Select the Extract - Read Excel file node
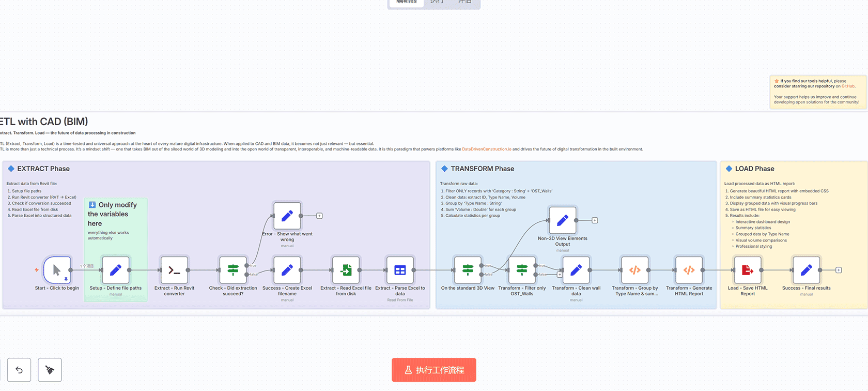The height and width of the screenshot is (391, 868). coord(346,270)
